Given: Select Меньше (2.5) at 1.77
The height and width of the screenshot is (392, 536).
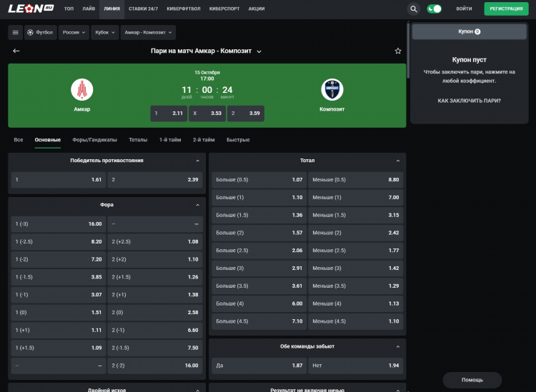Looking at the screenshot, I should (x=355, y=251).
